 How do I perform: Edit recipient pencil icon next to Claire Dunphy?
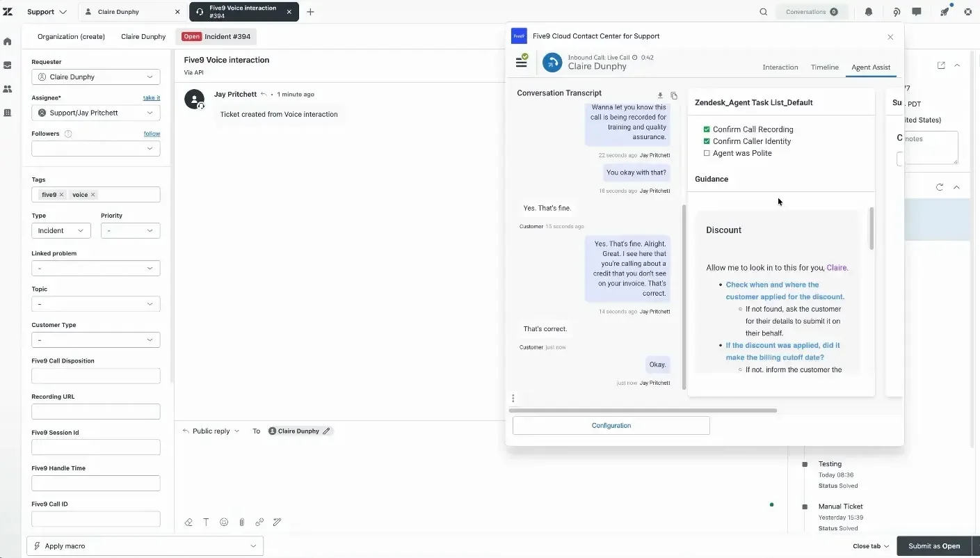(326, 431)
